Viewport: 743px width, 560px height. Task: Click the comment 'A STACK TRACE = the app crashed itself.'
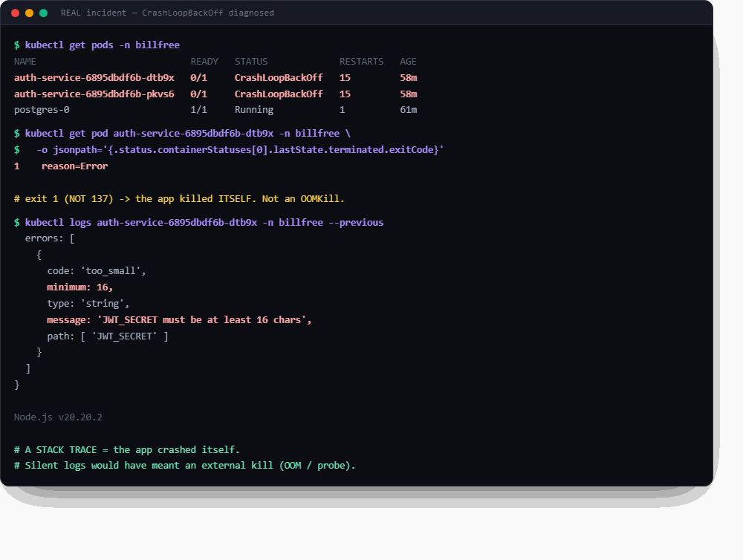point(127,449)
